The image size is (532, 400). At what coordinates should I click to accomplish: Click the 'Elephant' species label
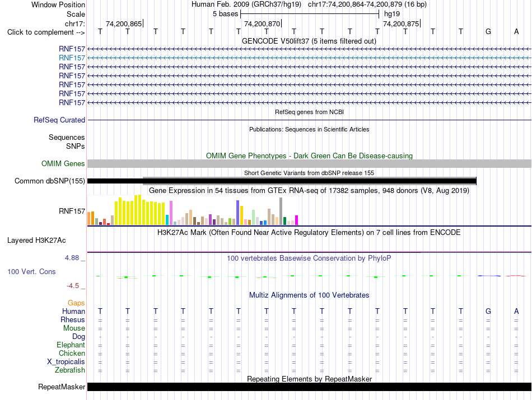[71, 345]
